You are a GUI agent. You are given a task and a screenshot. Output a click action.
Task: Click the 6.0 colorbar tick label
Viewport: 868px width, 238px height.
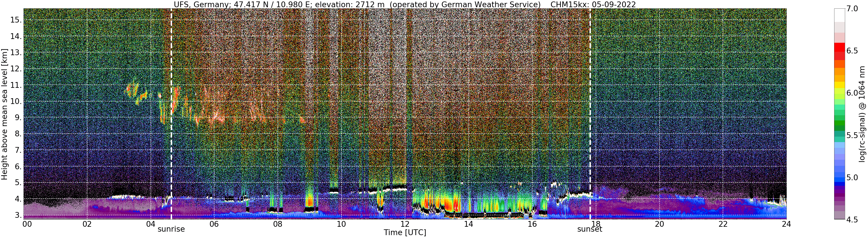tap(852, 93)
